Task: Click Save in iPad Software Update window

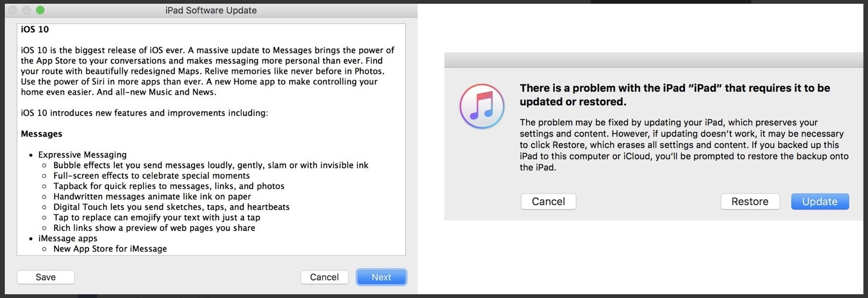Action: pyautogui.click(x=46, y=277)
